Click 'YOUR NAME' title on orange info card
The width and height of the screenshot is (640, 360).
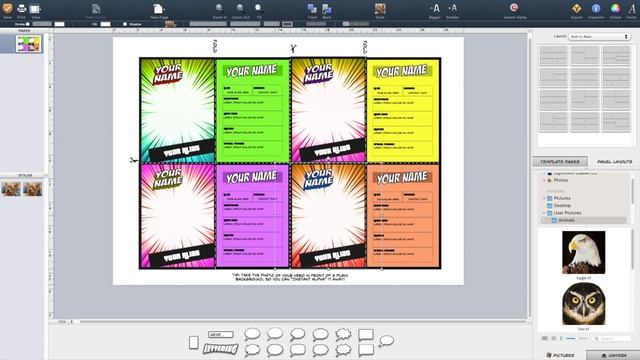[x=402, y=178]
